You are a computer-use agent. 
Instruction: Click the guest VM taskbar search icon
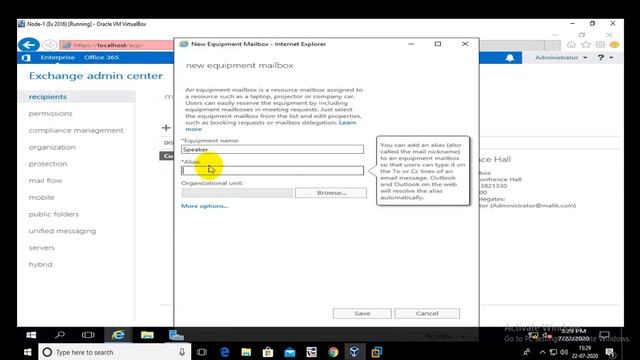coord(60,335)
